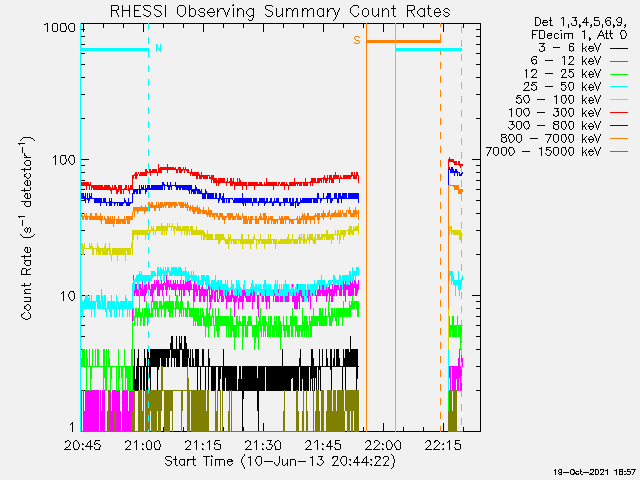The image size is (640, 480).
Task: Click the '3 - 6 keV' legend label
Action: [569, 48]
